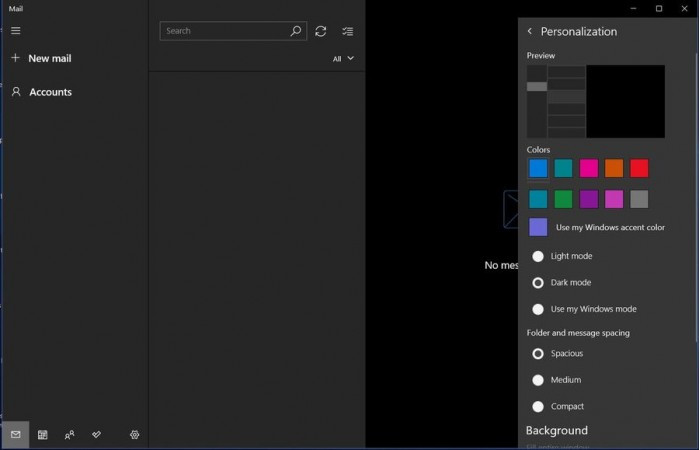Select Light mode radio button
Viewport: 700px width, 450px height.
[538, 256]
